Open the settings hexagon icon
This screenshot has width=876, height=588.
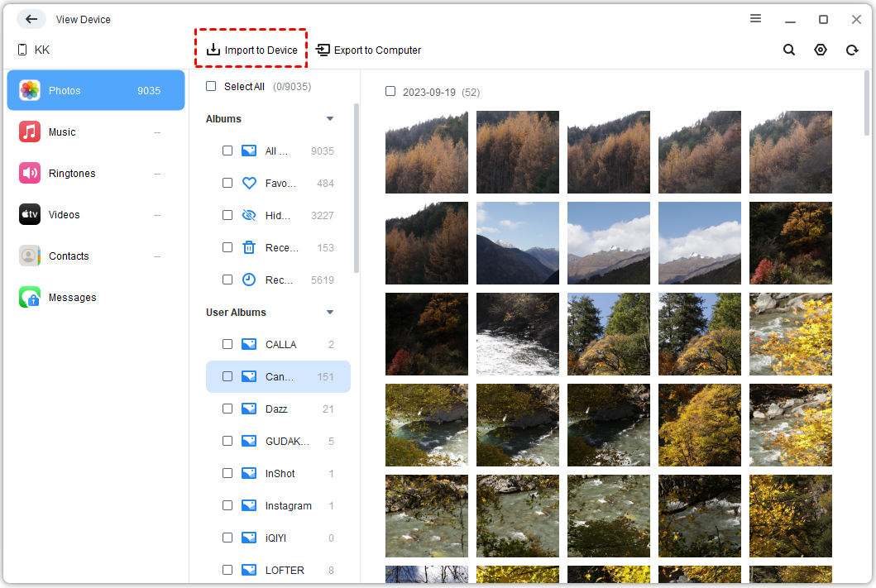point(820,50)
